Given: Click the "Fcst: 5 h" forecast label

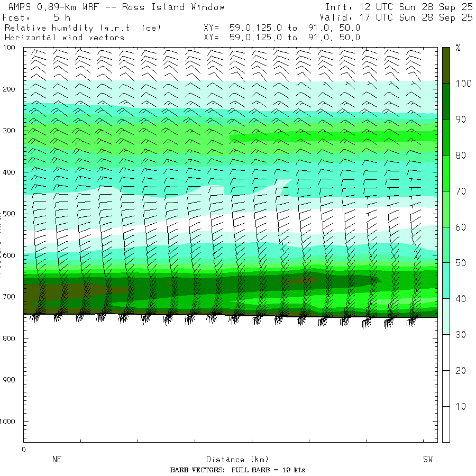Looking at the screenshot, I should click(36, 17).
